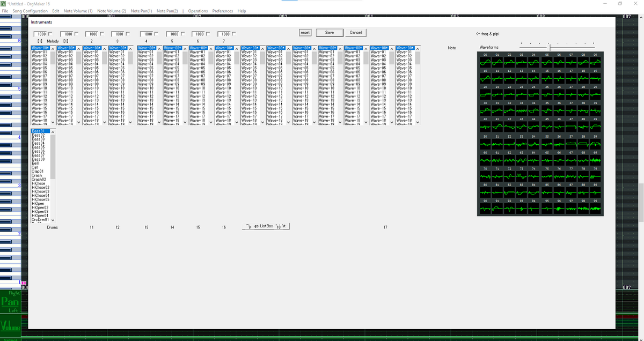Open the Song Configuration menu
The height and width of the screenshot is (341, 644).
pos(30,11)
